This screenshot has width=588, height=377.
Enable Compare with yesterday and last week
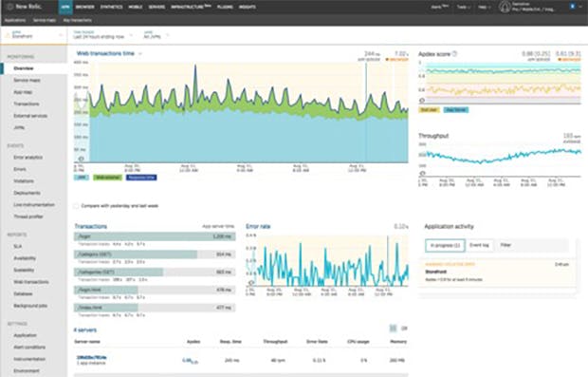coord(76,206)
